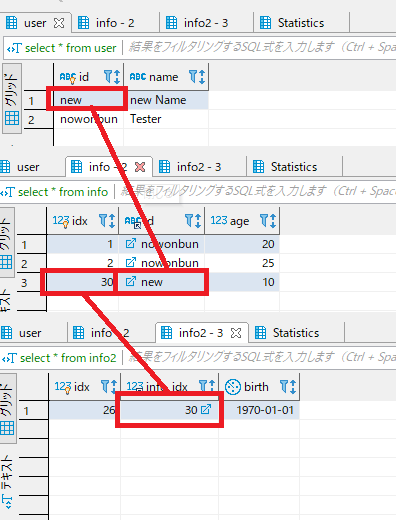Switch to Statistics tab in top panel

pyautogui.click(x=301, y=23)
